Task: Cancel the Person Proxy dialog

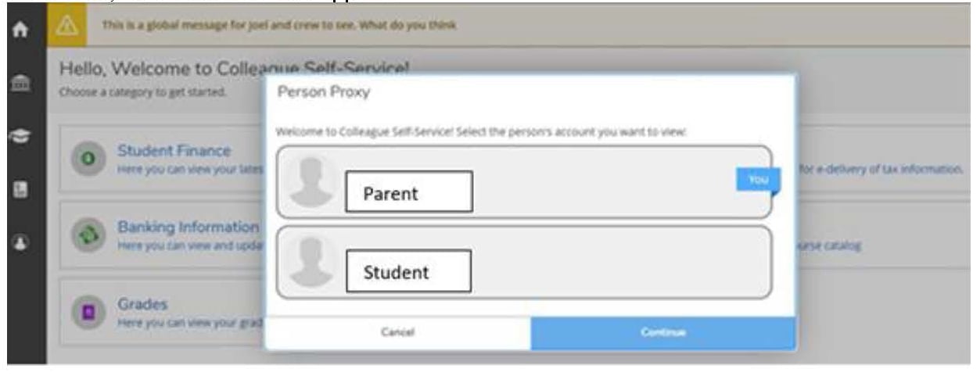Action: click(x=397, y=333)
